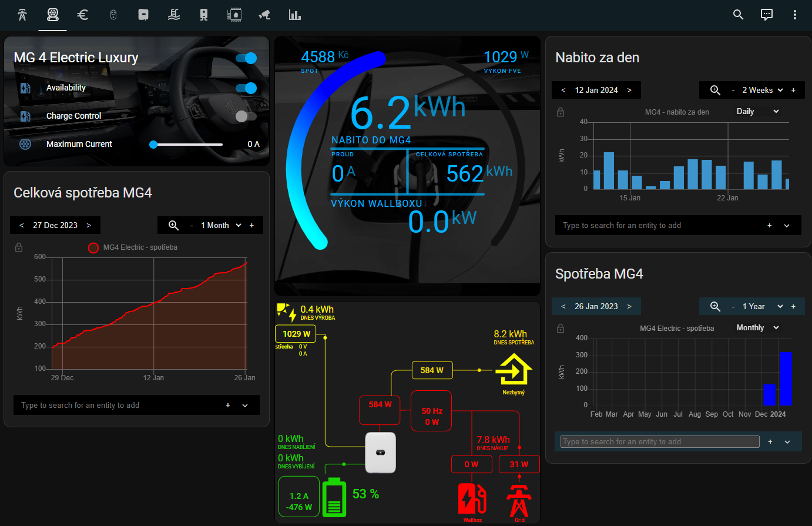Click the 1029 W střecha yellow box
Viewport: 812px width, 526px height.
[x=296, y=334]
